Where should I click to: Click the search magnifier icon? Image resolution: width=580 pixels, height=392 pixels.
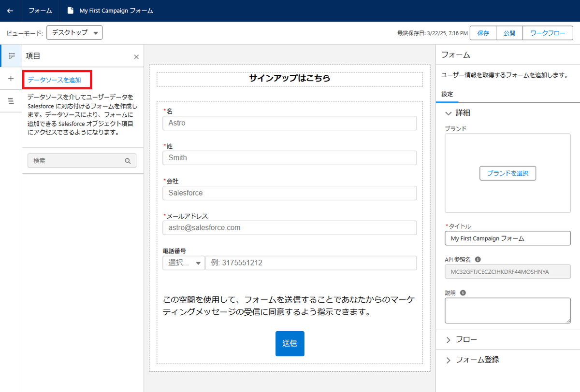coord(128,161)
